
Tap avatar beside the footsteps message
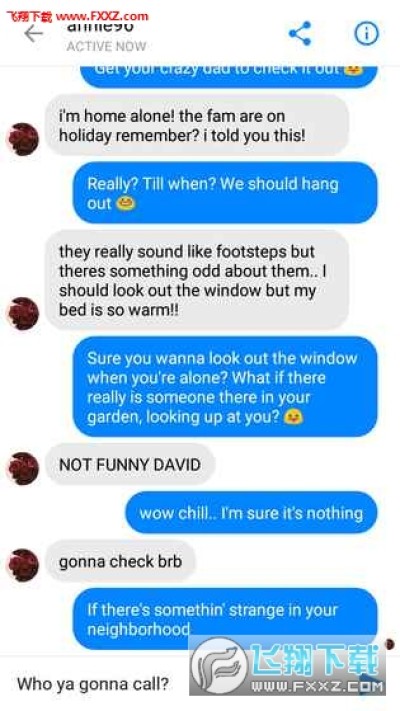tap(23, 313)
